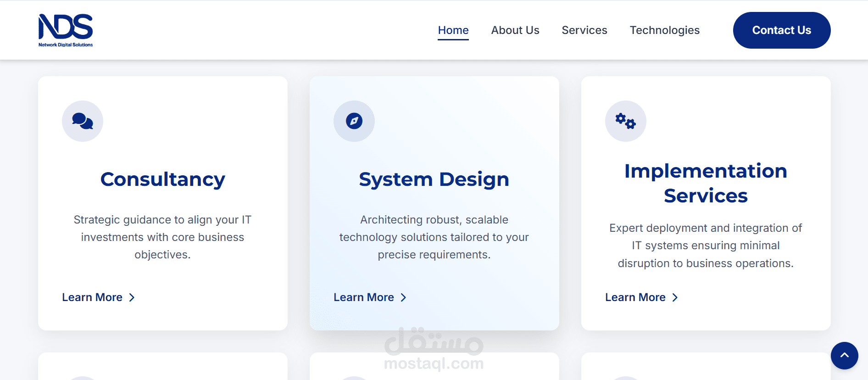Open the Technologies menu item
The image size is (868, 380).
pyautogui.click(x=665, y=30)
